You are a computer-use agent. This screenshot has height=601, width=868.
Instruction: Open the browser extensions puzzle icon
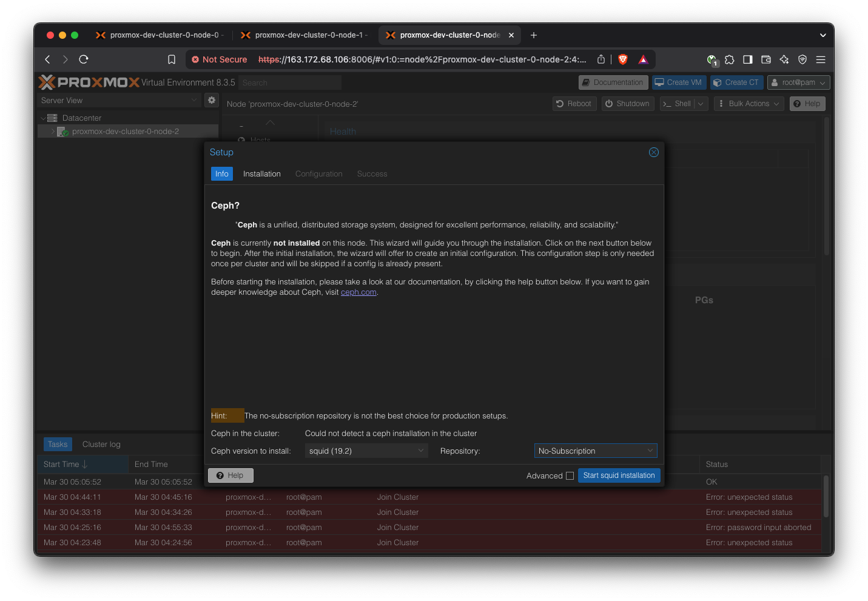(x=730, y=59)
